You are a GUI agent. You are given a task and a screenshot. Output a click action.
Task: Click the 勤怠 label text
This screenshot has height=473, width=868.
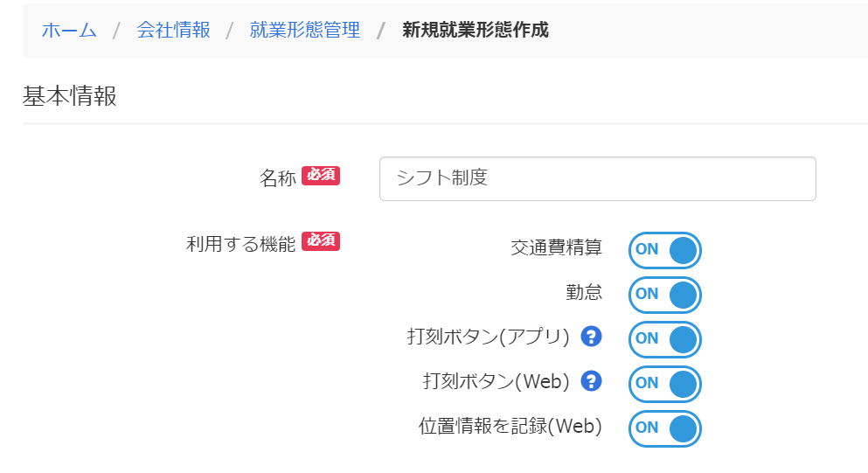(583, 292)
